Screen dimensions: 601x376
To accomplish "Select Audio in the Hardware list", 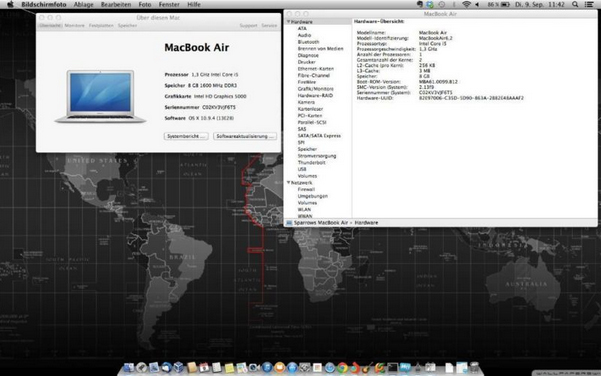I will point(304,35).
